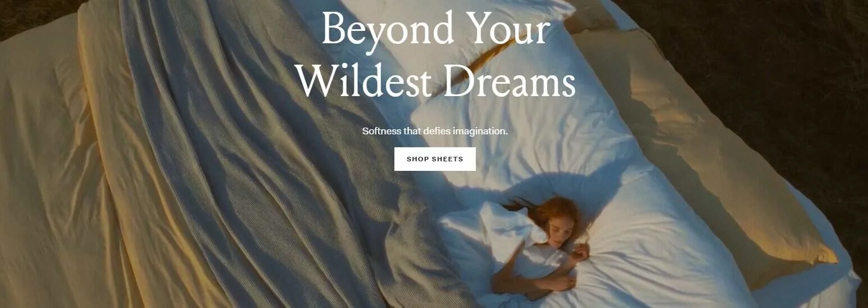Click the "Beyond Your" headline line
The width and height of the screenshot is (868, 308).
pyautogui.click(x=435, y=29)
